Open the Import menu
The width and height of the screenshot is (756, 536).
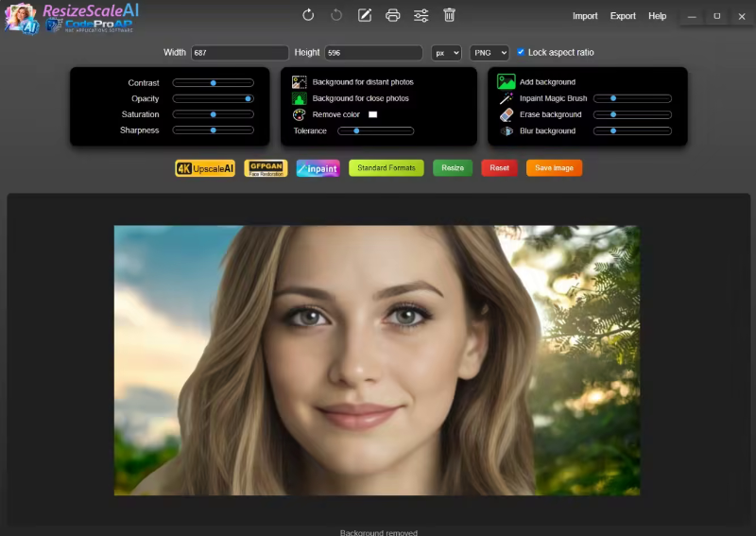pos(585,16)
